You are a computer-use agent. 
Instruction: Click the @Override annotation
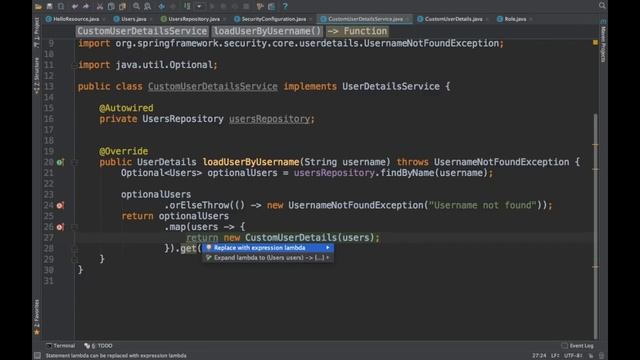(123, 151)
